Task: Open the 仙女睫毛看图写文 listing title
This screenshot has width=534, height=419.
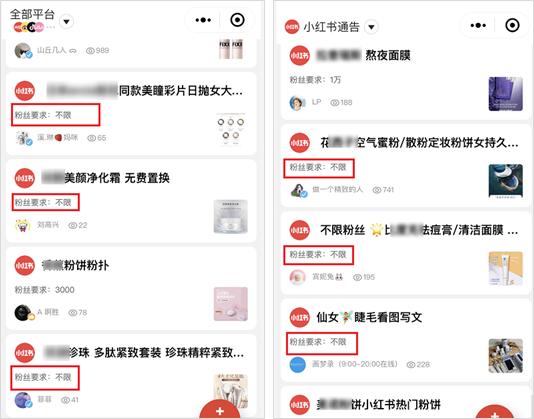Action: pos(369,317)
